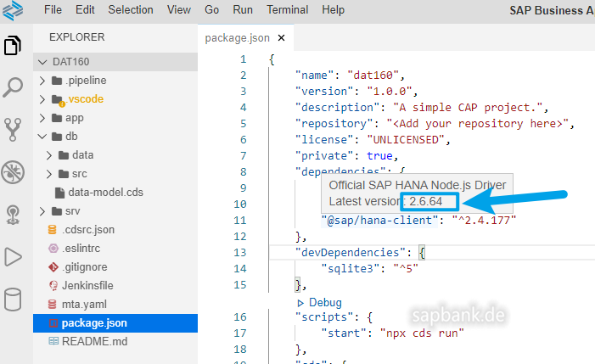Viewport: 595px width, 364px height.
Task: Open the Terminal menu
Action: [x=287, y=9]
